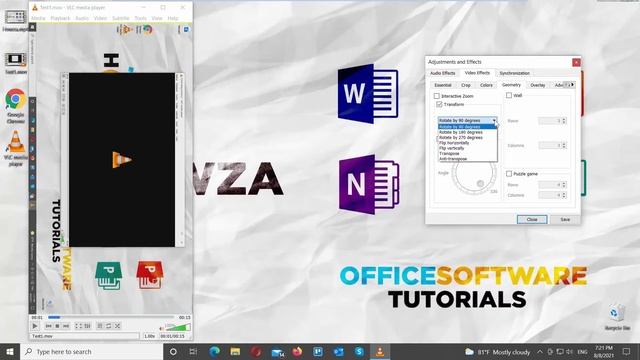This screenshot has height=360, width=640.
Task: Open the Audio menu in VLC
Action: (82, 18)
